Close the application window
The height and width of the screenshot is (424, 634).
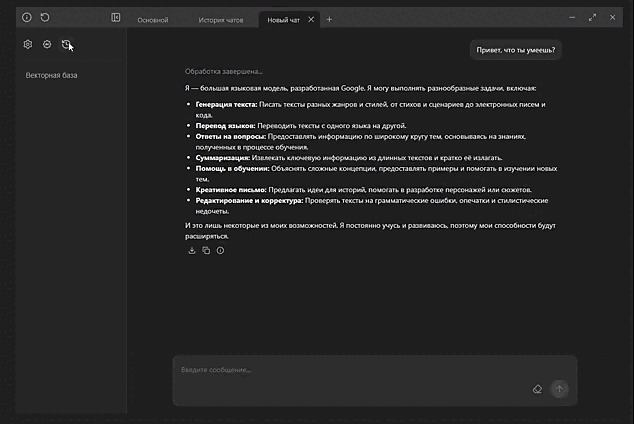[x=613, y=17]
